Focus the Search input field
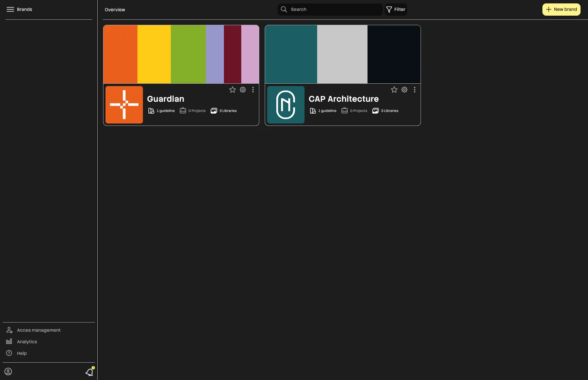The height and width of the screenshot is (380, 588). pos(330,10)
